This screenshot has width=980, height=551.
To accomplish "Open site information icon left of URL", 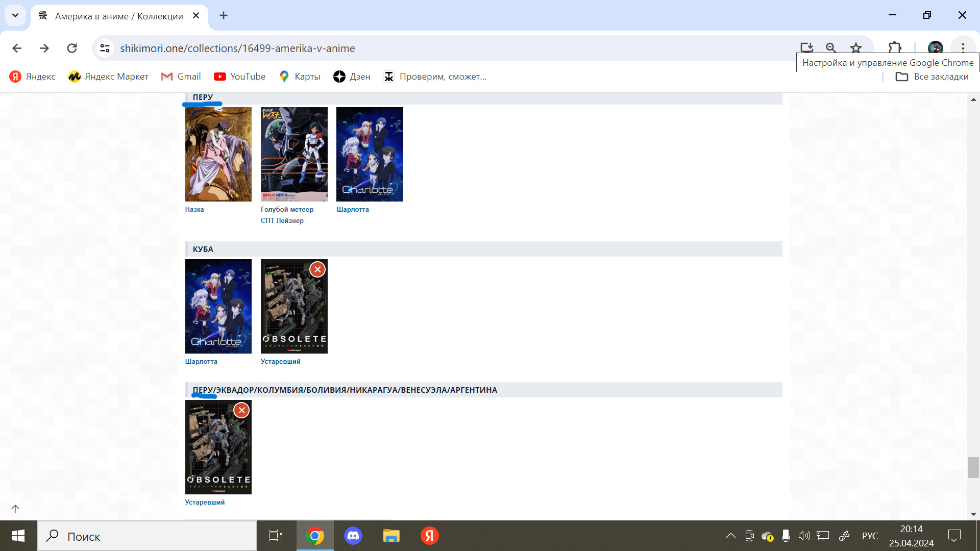I will point(105,48).
